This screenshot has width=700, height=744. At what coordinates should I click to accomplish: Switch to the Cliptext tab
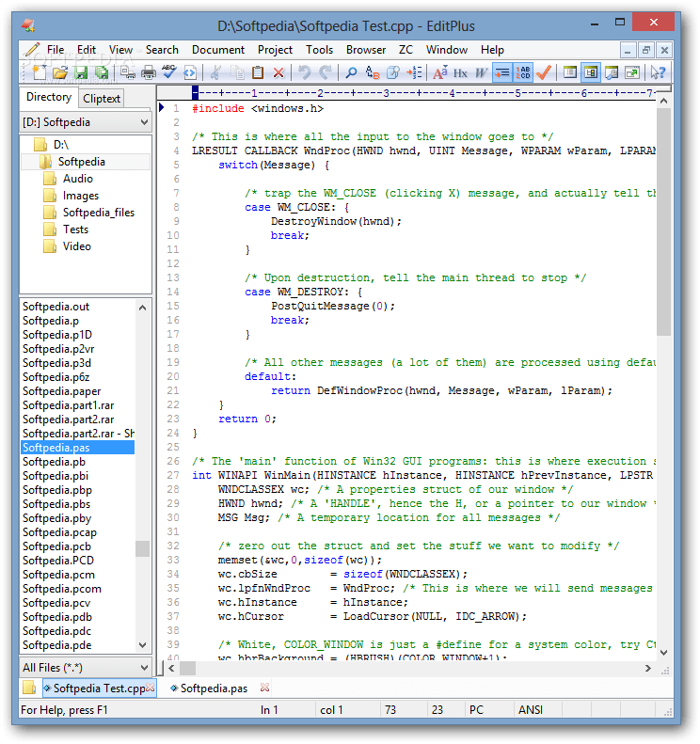(101, 98)
